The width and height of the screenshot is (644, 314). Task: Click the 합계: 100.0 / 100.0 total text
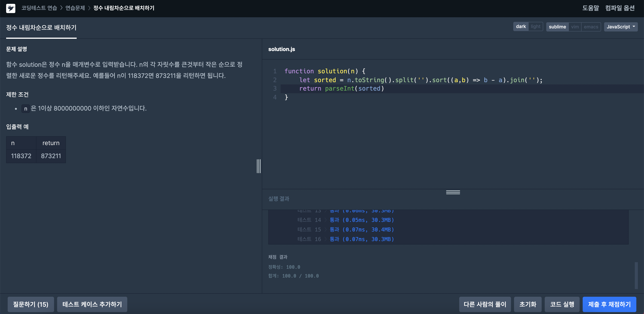293,276
